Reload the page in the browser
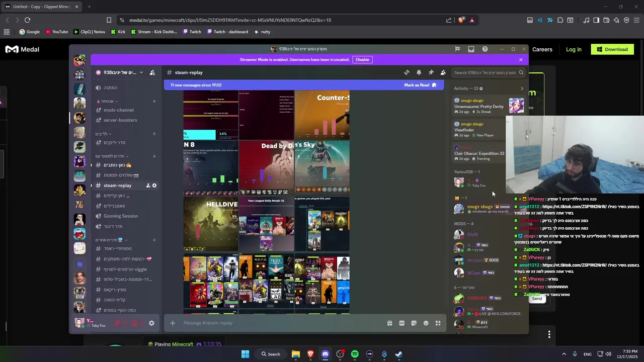Screen dimensions: 644x362 [x=27, y=20]
